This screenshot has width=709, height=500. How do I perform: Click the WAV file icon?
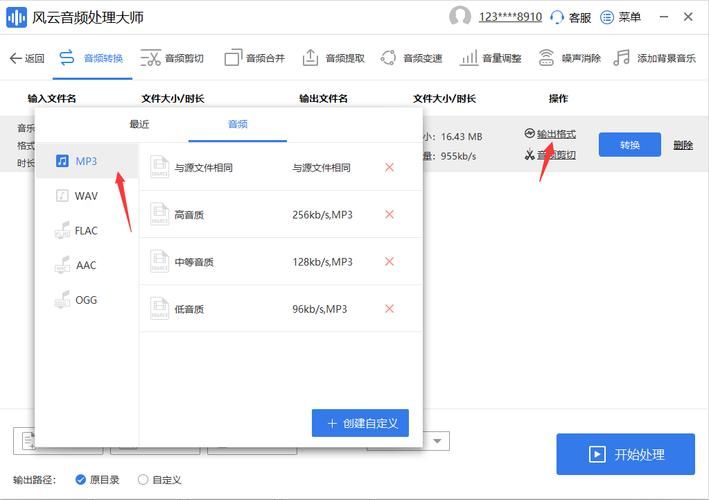point(62,195)
